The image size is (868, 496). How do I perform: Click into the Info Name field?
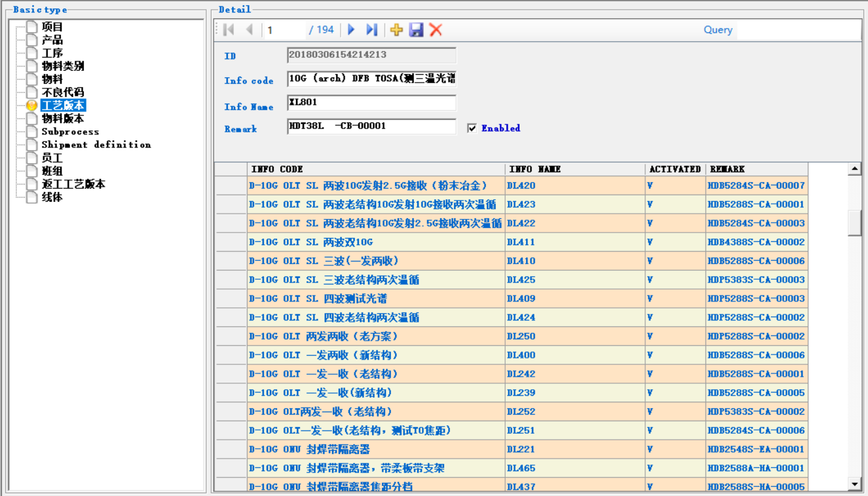[371, 103]
